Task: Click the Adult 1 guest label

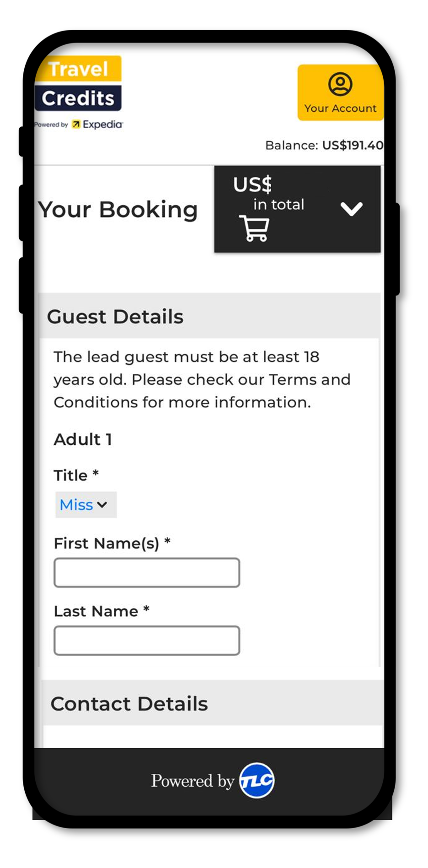Action: pyautogui.click(x=83, y=439)
